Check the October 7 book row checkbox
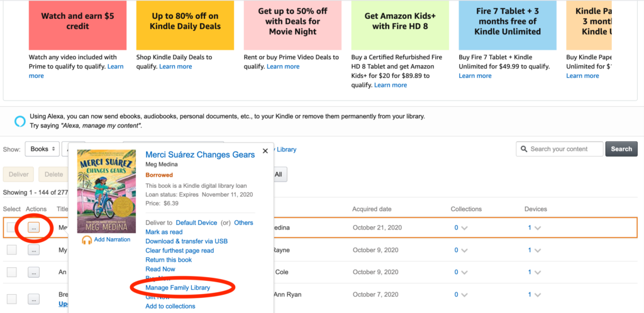Image resolution: width=644 pixels, height=313 pixels. [12, 299]
